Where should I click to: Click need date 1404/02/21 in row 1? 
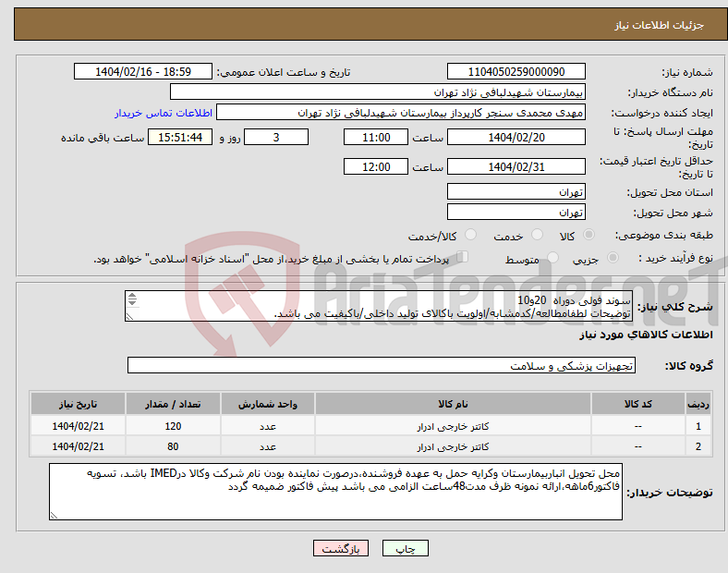(78, 426)
